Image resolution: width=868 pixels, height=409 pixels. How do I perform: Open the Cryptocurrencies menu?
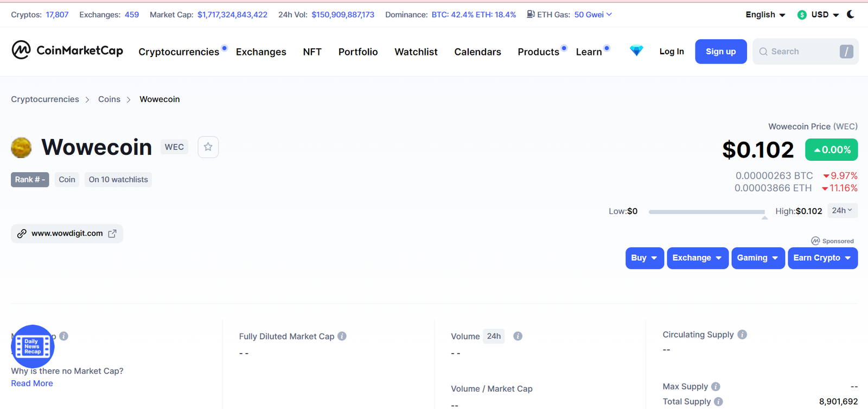(178, 52)
